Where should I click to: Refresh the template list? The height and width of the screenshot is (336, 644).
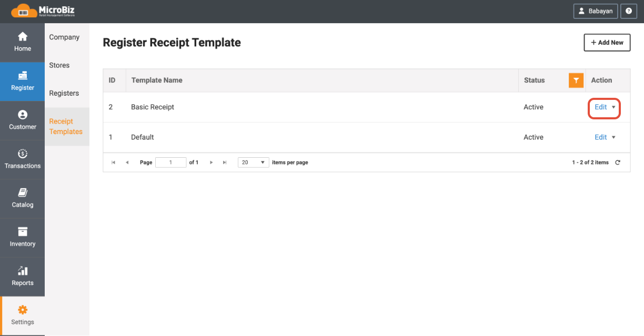coord(618,162)
